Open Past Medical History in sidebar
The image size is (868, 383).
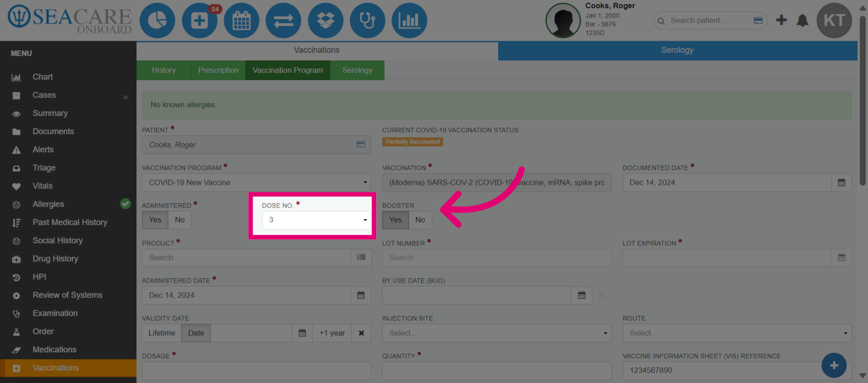click(x=68, y=222)
